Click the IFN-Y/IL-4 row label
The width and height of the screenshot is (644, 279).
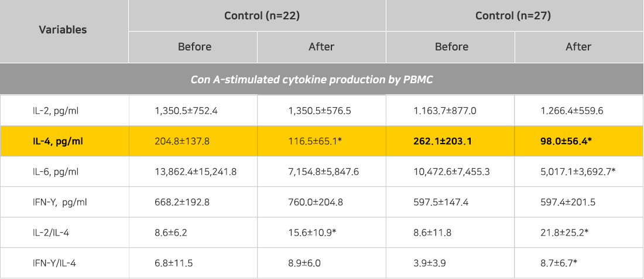(x=54, y=263)
